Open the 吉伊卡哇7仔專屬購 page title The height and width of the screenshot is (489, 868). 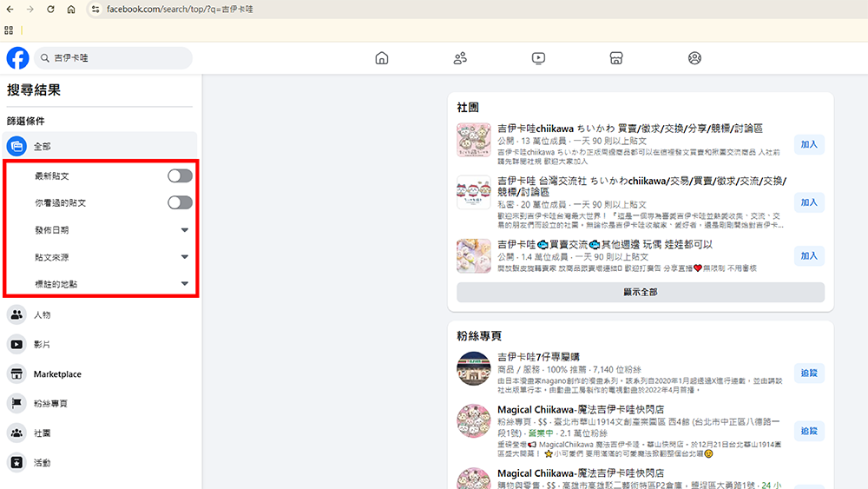538,357
